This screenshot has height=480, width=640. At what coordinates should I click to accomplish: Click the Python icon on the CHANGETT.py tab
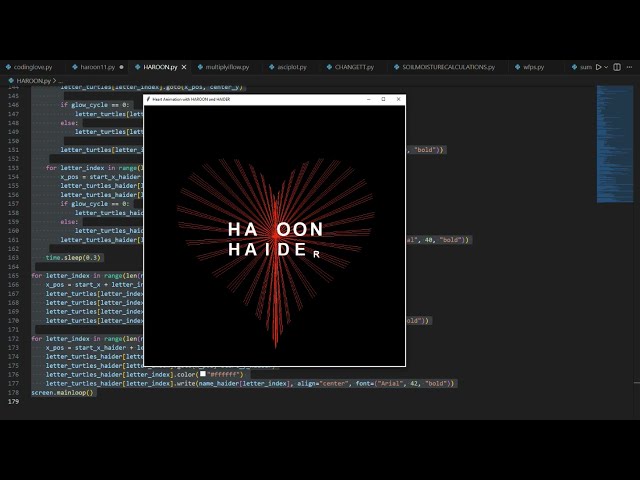click(x=329, y=67)
